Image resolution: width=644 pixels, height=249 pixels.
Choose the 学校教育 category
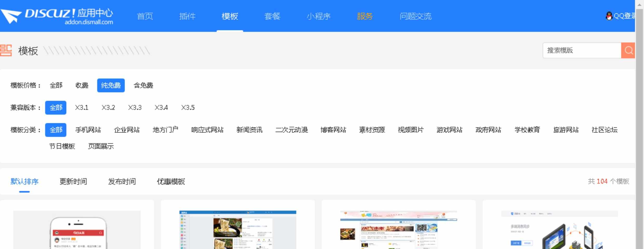[527, 130]
